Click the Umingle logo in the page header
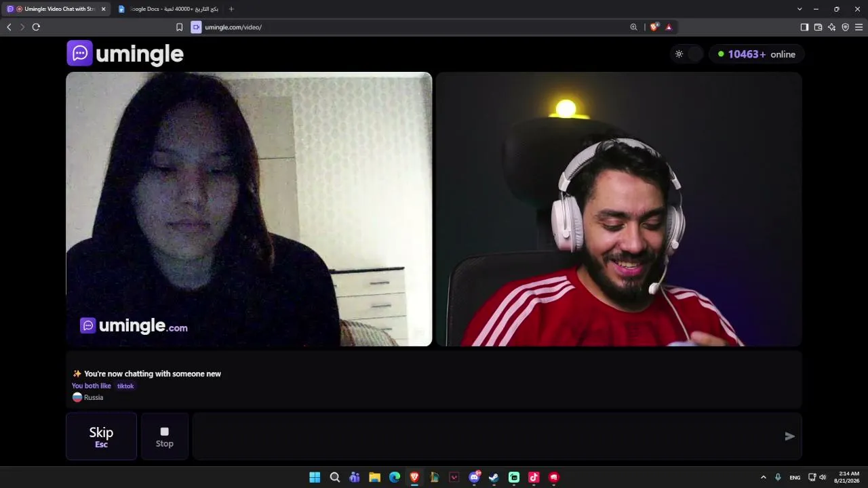 pos(125,54)
